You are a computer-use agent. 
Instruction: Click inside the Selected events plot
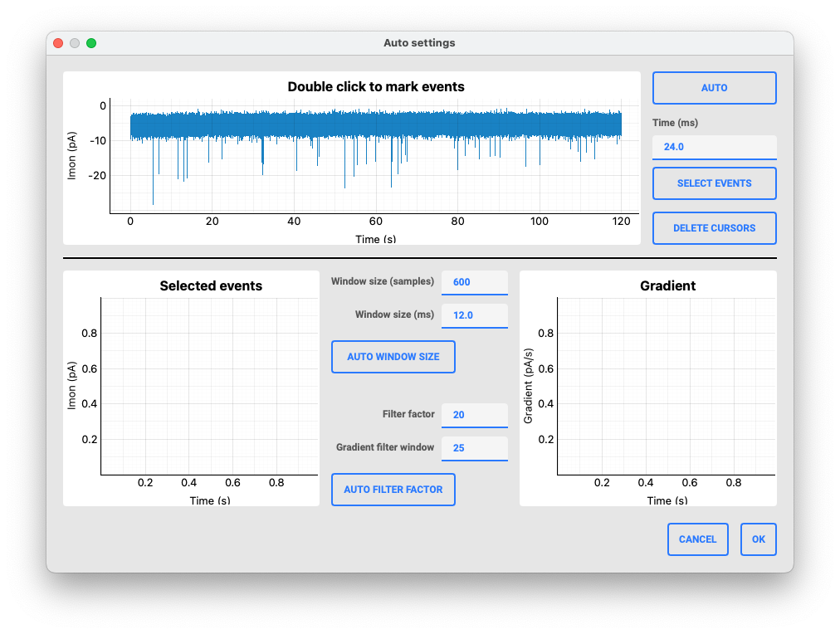tap(209, 386)
